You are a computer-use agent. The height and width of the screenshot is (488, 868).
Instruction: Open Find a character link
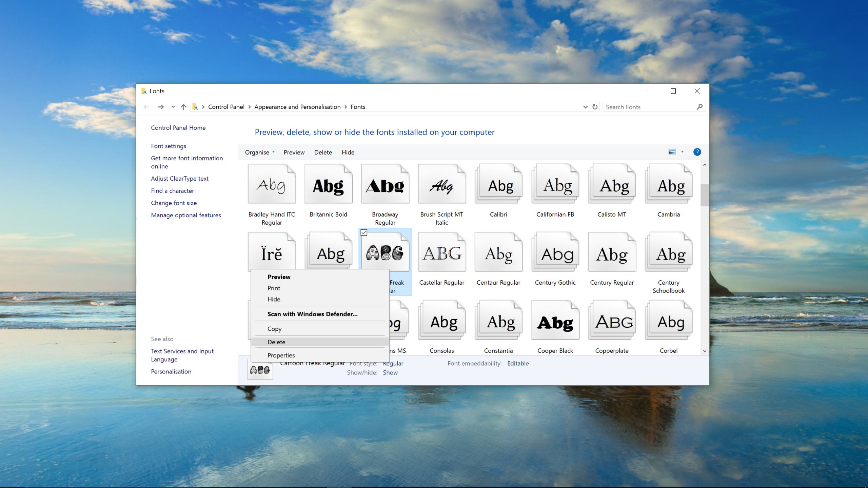click(173, 191)
